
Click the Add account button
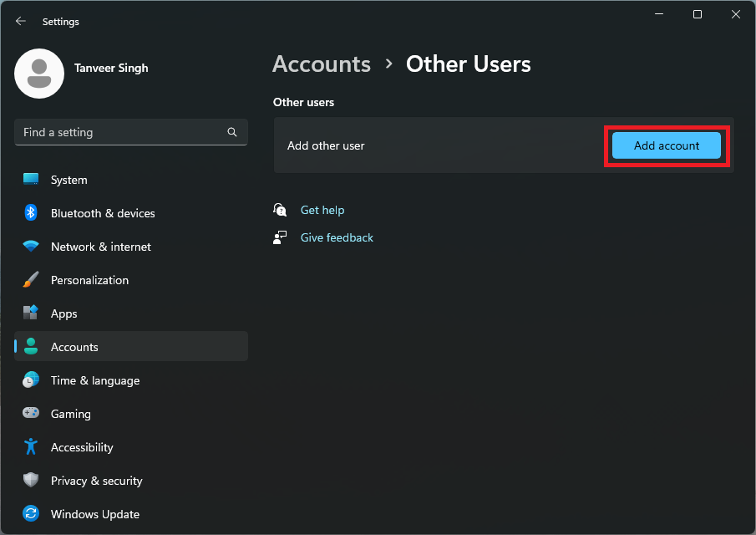coord(666,145)
